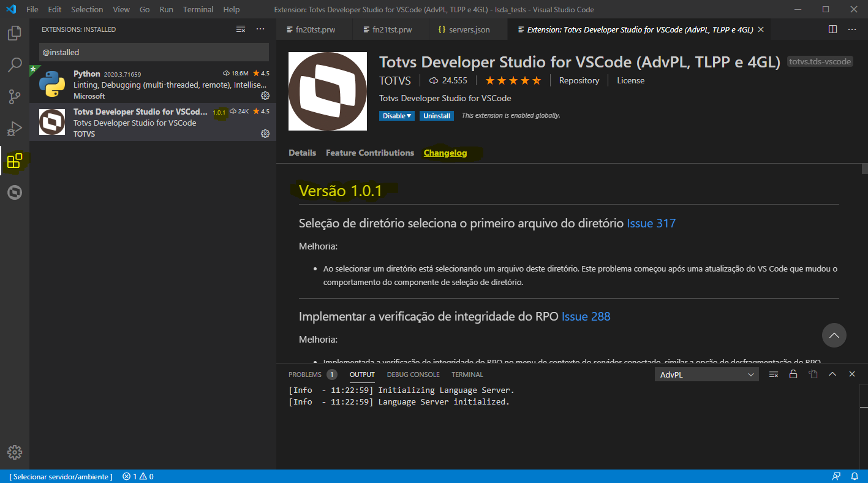Click the Uninstall button
Screen dimensions: 868x483
[x=437, y=116]
